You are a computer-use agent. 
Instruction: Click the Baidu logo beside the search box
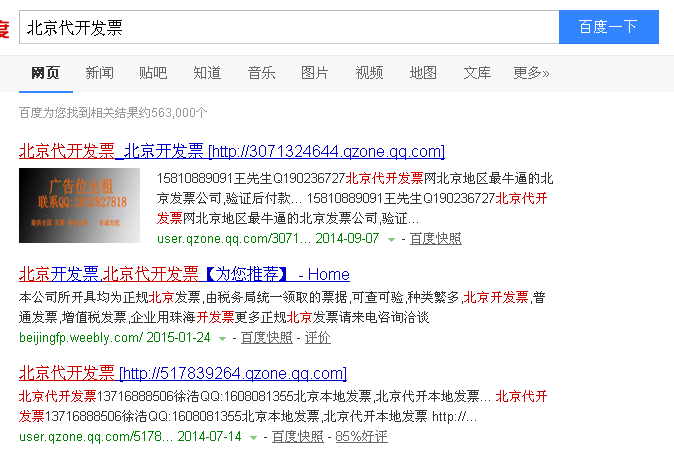[4, 28]
